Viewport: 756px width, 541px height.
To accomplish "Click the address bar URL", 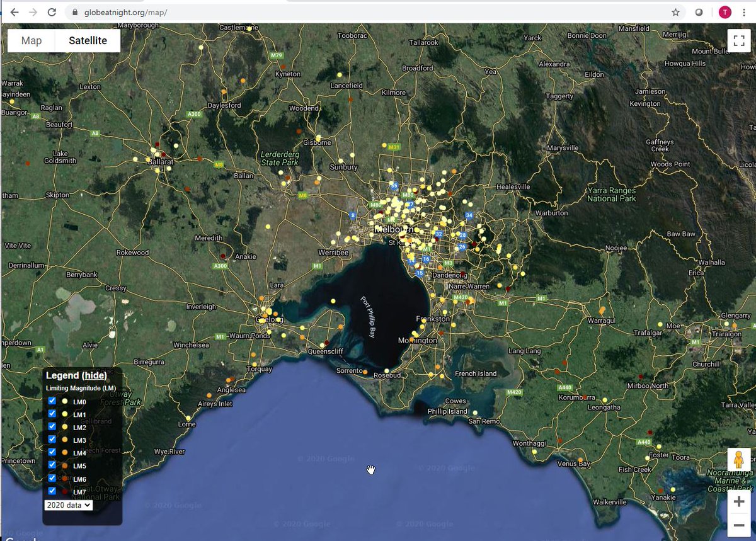I will pyautogui.click(x=126, y=12).
